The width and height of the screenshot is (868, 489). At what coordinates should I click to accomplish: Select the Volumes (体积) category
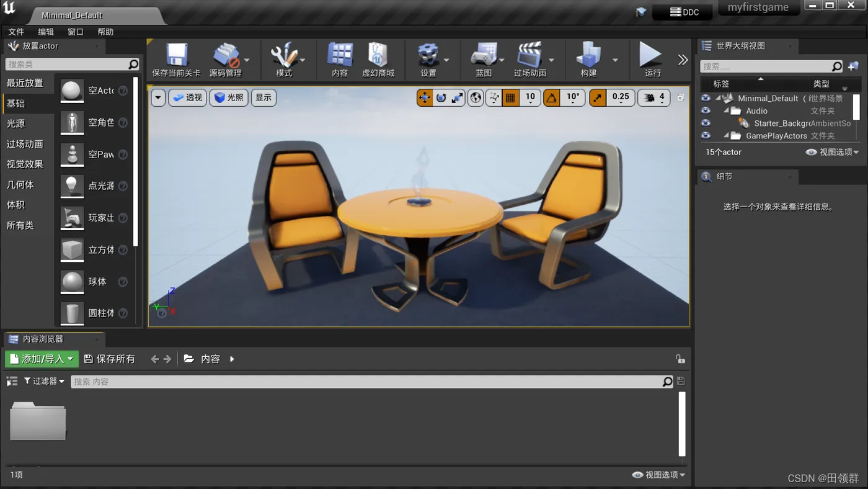(x=16, y=205)
